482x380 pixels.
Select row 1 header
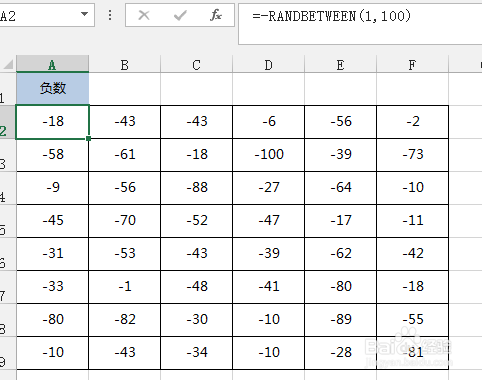8,89
